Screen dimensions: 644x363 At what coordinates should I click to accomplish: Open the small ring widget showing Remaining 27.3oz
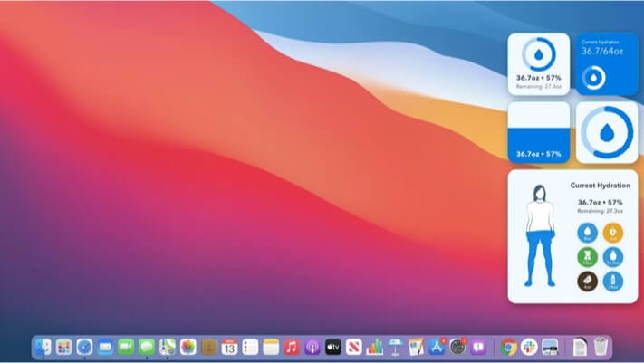coord(538,64)
